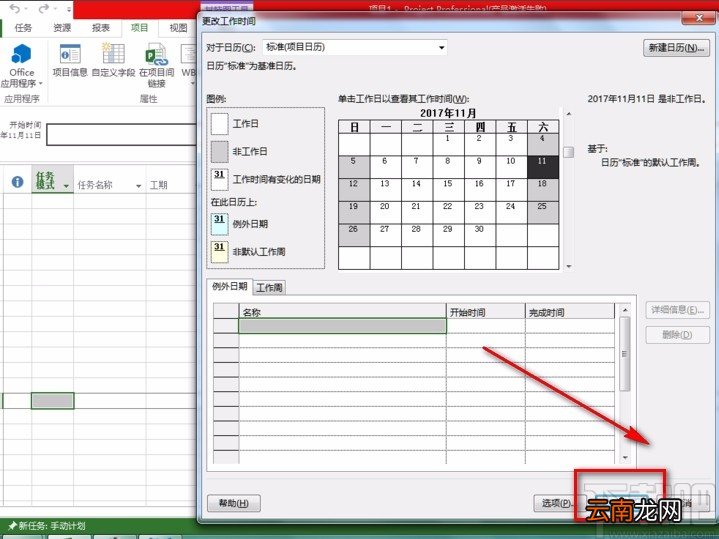The height and width of the screenshot is (539, 719).
Task: Open Office applications (Office 应用程序)
Action: (x=21, y=65)
